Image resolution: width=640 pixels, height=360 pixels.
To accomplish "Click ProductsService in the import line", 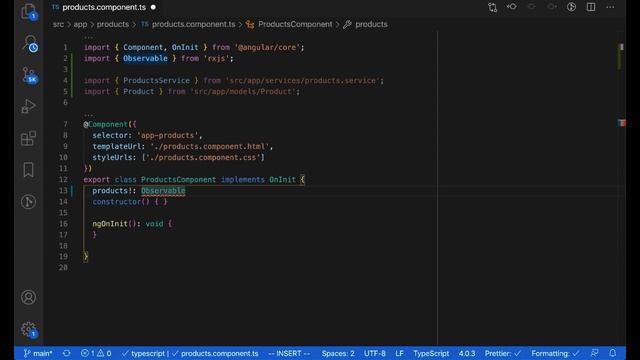I will point(156,80).
